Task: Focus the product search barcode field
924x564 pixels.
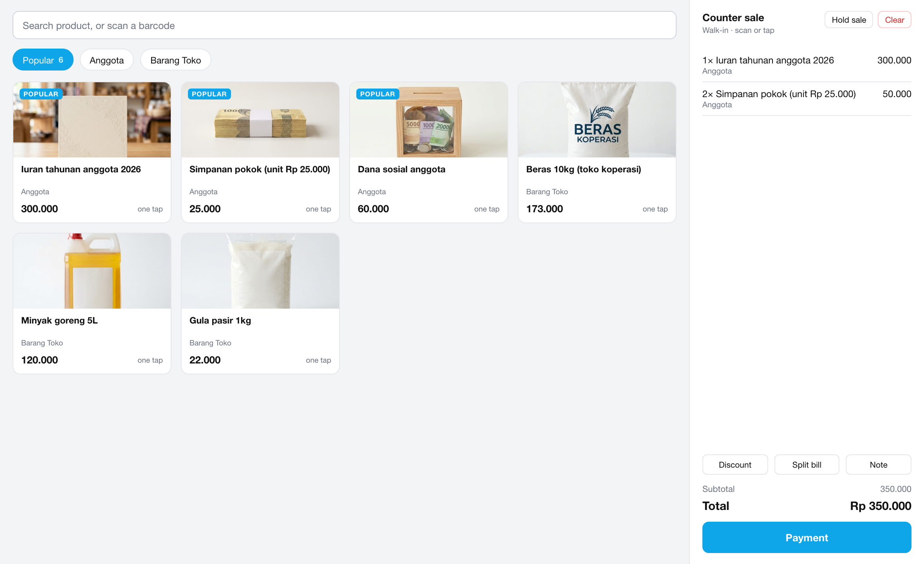Action: 345,25
